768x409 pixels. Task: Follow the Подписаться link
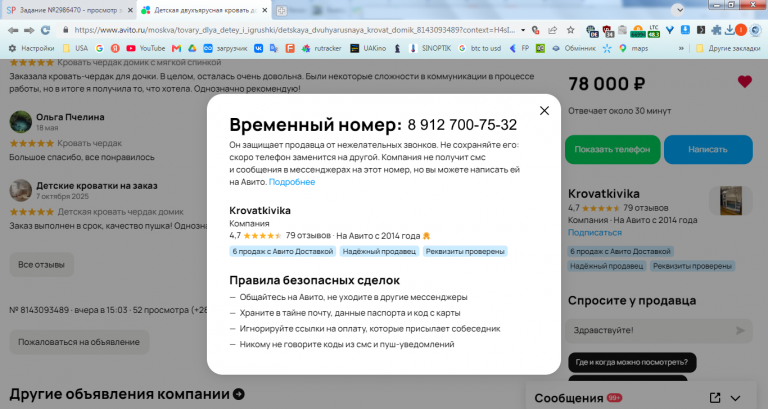coord(595,233)
